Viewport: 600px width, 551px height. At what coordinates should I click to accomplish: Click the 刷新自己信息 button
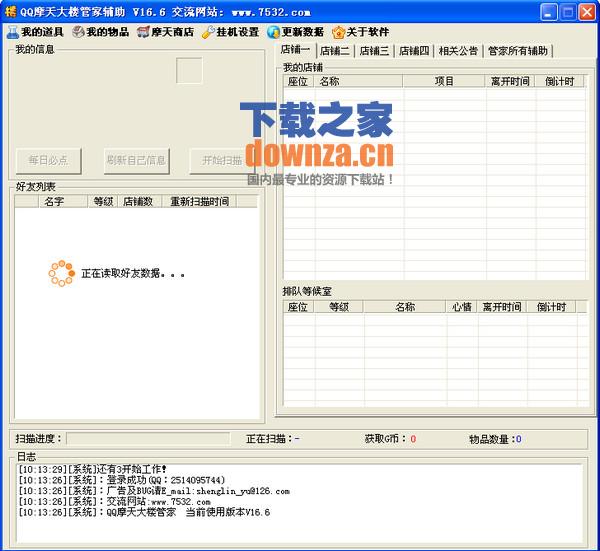[x=137, y=161]
